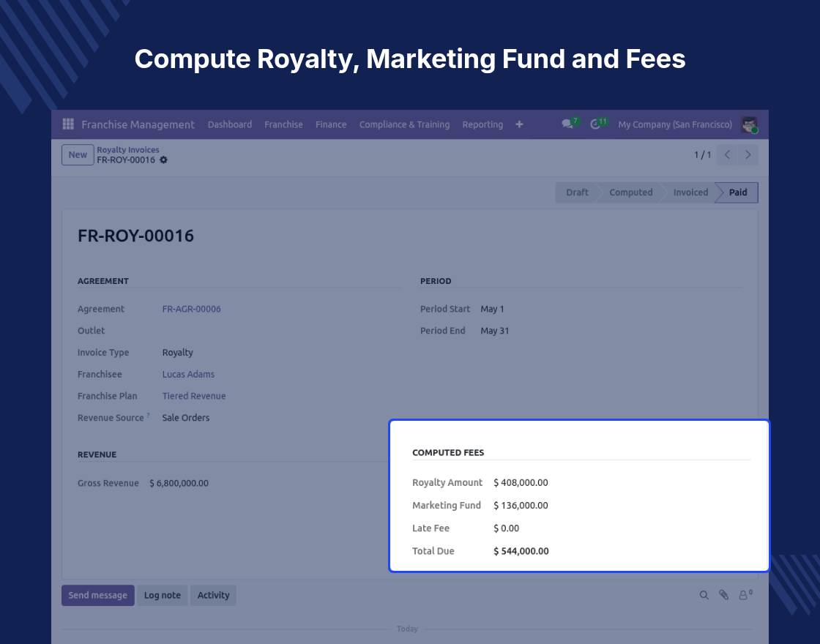Click the Send message button
The height and width of the screenshot is (644, 820).
pyautogui.click(x=98, y=596)
